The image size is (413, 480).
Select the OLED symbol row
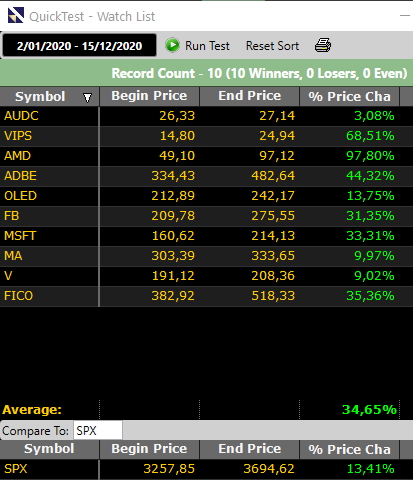coord(206,196)
